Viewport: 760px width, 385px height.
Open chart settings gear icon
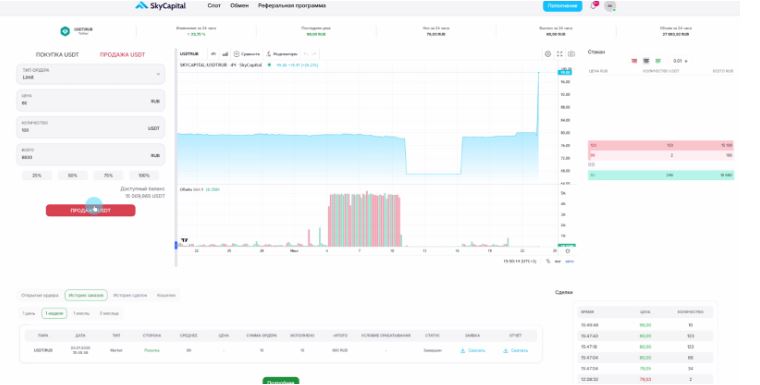tap(548, 54)
